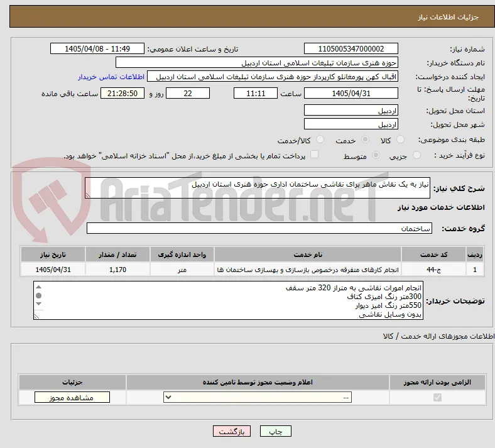Toggle the Islamic treasury payment checkbox

click(315, 155)
